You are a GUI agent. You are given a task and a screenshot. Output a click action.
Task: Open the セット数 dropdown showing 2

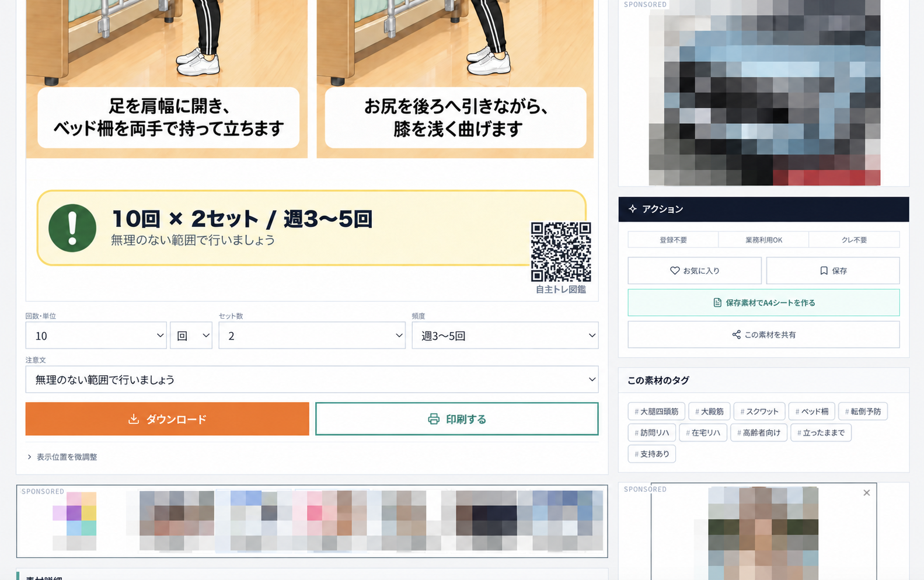(312, 336)
